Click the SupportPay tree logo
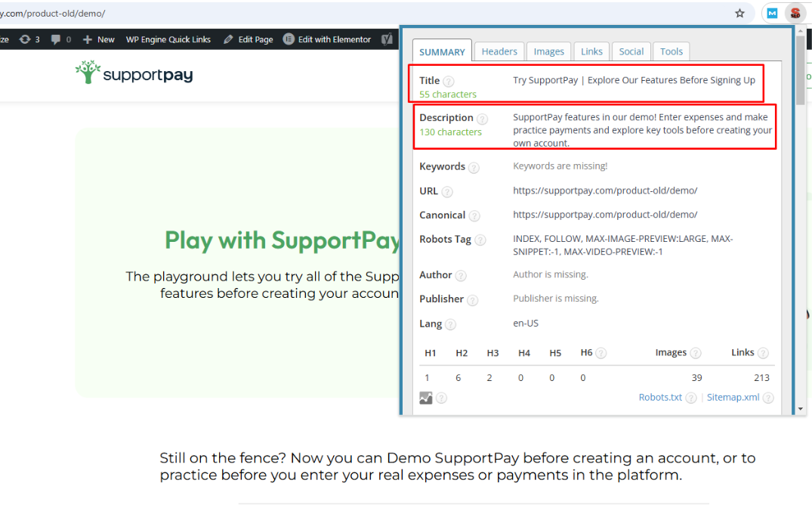 88,73
